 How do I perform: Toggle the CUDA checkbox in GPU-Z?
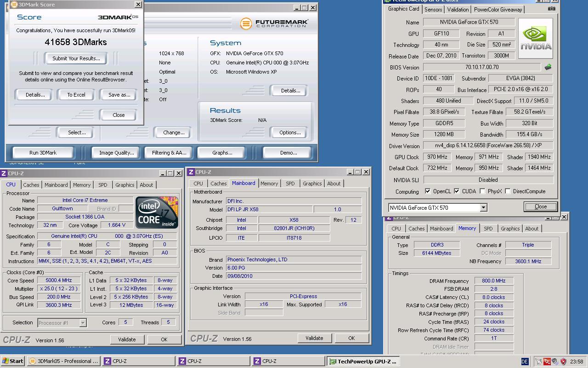click(x=457, y=191)
